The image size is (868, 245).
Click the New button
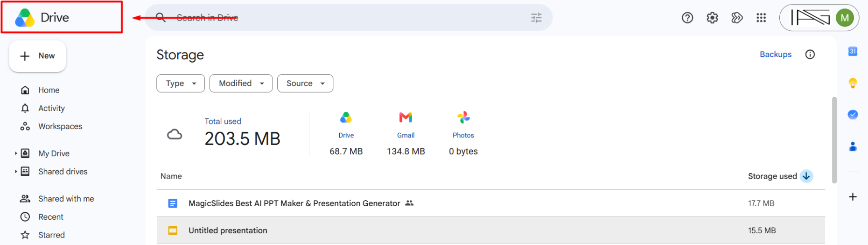(37, 56)
